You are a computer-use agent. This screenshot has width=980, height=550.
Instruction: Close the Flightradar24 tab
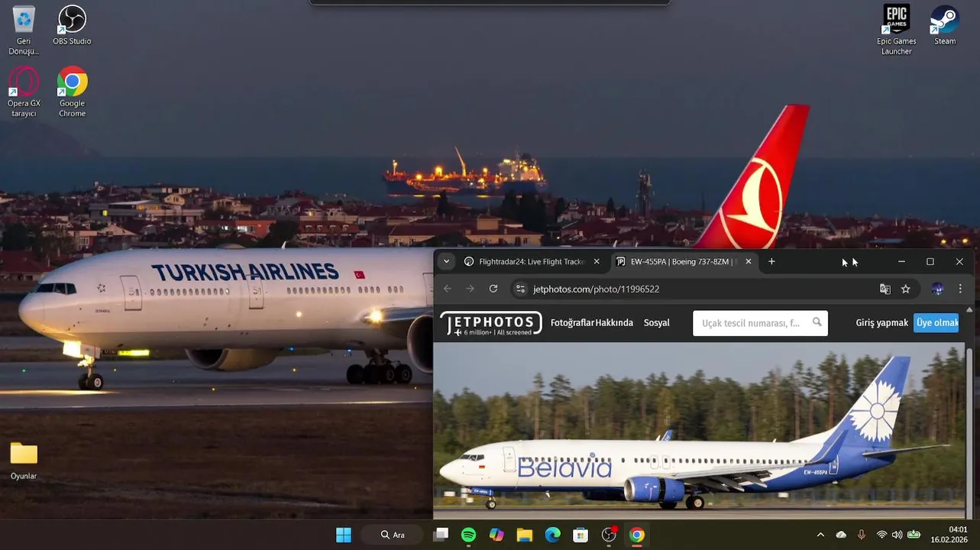coord(597,261)
